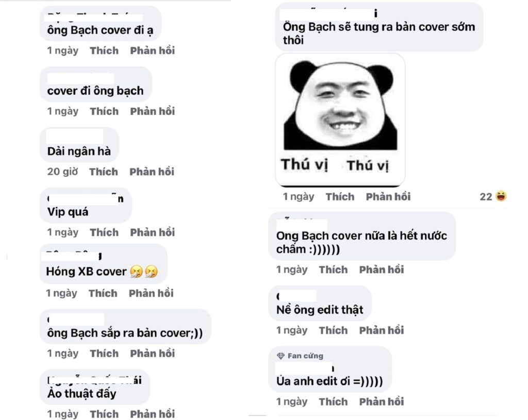This screenshot has height=420, width=528.
Task: Reply to 'ông Bạch sắp ra bản cover' comment
Action: point(152,354)
